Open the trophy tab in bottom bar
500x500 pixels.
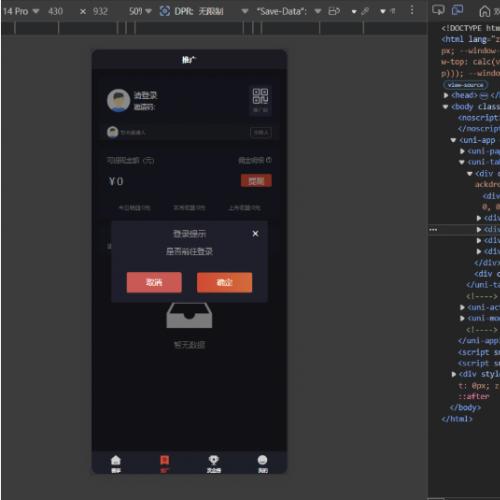pyautogui.click(x=213, y=460)
